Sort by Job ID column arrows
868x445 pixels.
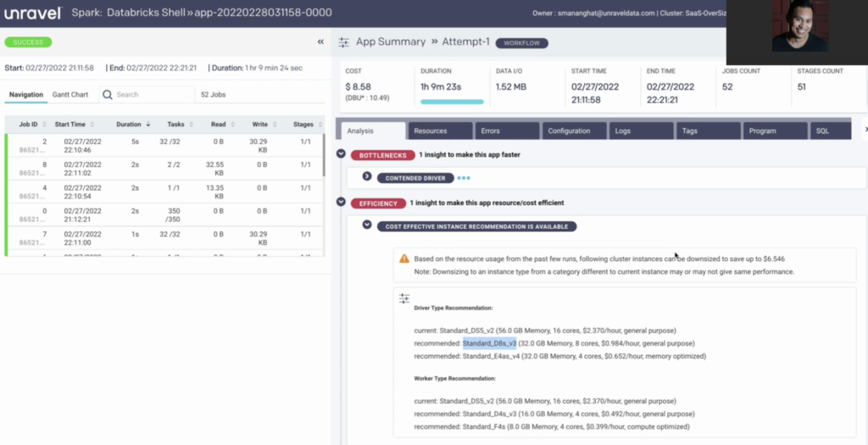point(44,125)
